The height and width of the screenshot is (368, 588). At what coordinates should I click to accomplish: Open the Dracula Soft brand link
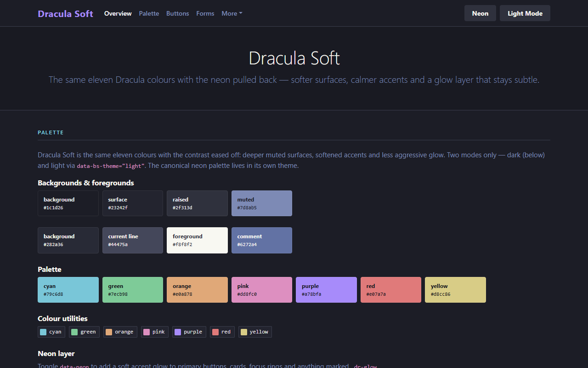click(x=65, y=13)
